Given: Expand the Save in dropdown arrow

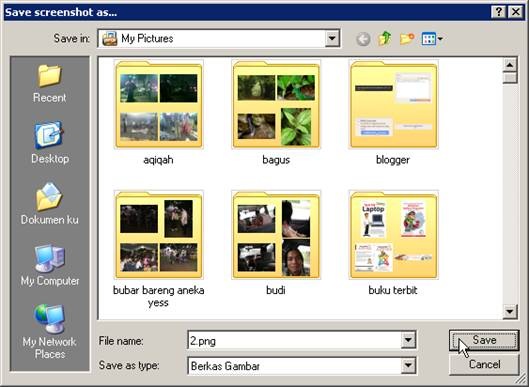Looking at the screenshot, I should tap(332, 38).
